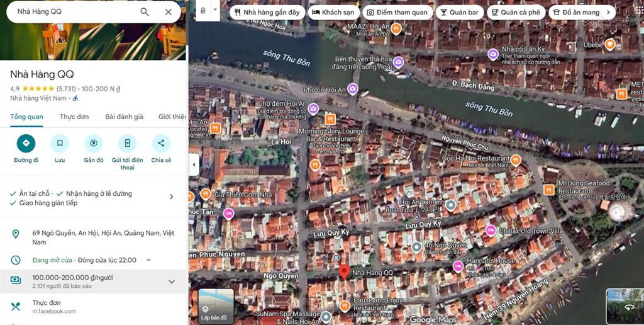Image resolution: width=644 pixels, height=325 pixels.
Task: Switch map layer via Lớp bản đồ
Action: [x=216, y=306]
